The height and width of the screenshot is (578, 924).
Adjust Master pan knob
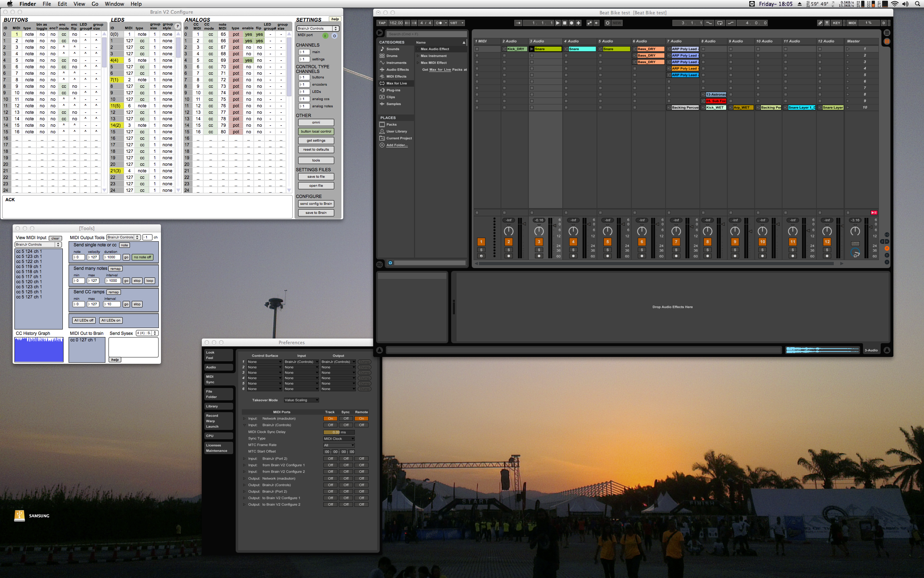coord(855,231)
